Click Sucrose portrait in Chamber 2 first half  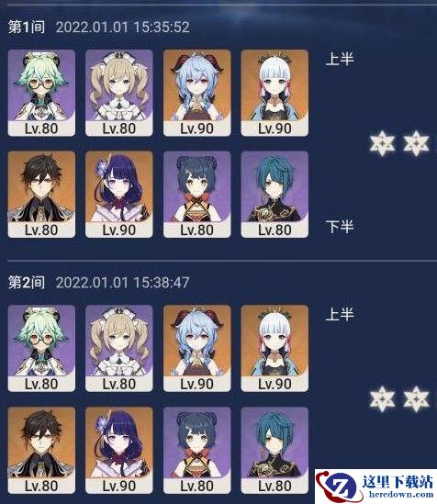[x=41, y=349]
